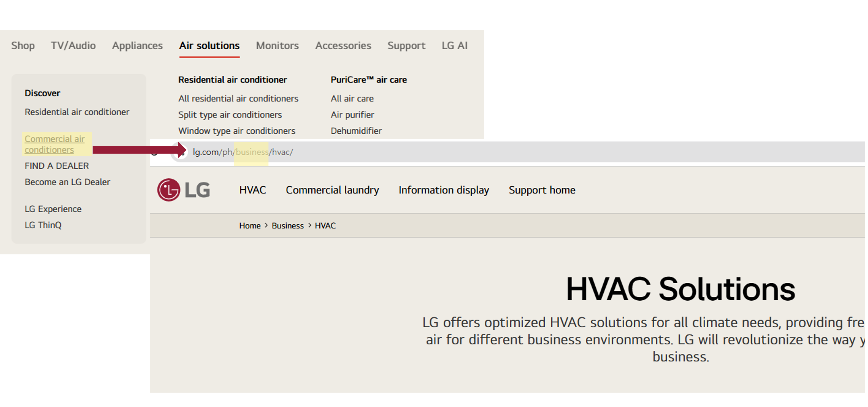The image size is (868, 407).
Task: Open the Monitors menu
Action: (x=277, y=45)
